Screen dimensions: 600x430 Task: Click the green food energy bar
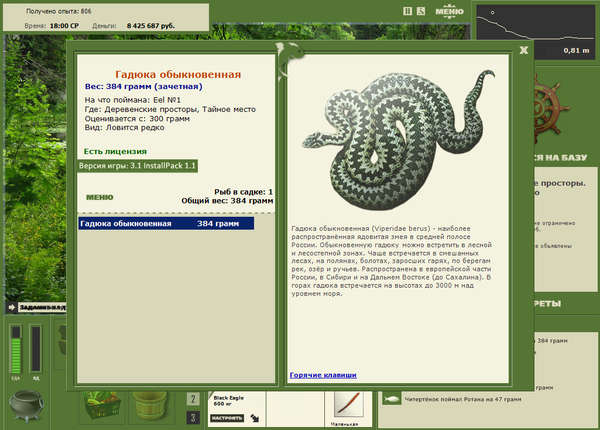pos(16,349)
